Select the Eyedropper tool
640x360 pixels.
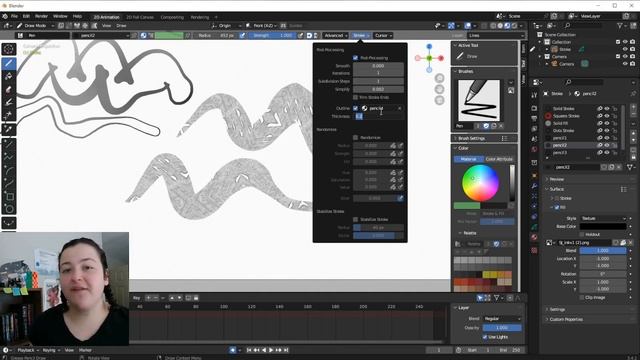pos(9,129)
